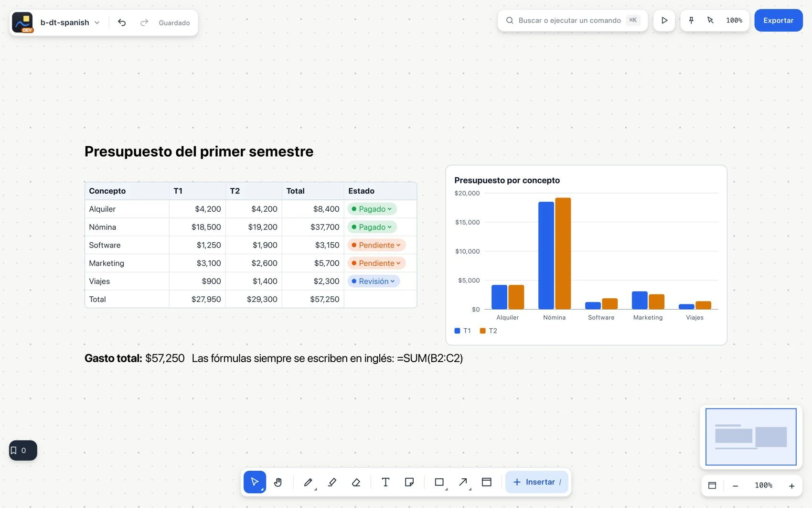The width and height of the screenshot is (812, 508).
Task: Start presentation with the play icon
Action: [x=664, y=21]
